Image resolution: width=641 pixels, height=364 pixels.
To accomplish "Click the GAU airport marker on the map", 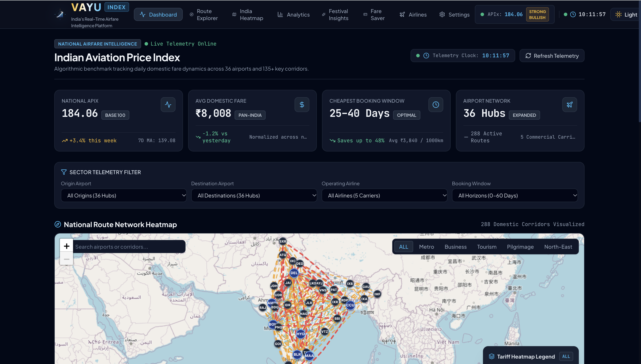I will [366, 286].
